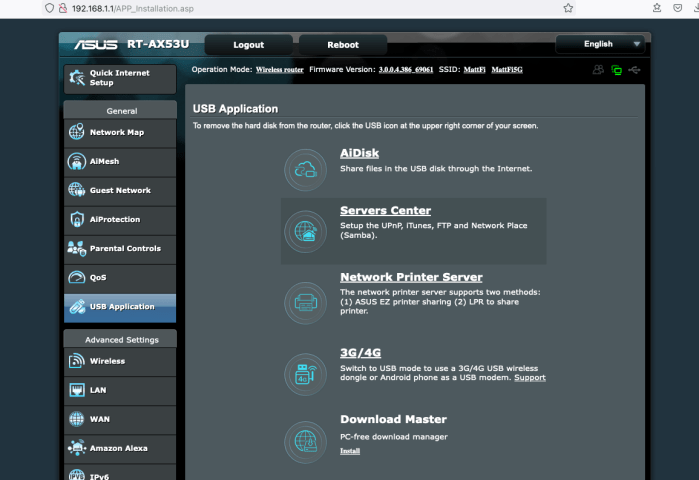Open the Network Map menu item
This screenshot has height=480, width=699.
click(120, 132)
